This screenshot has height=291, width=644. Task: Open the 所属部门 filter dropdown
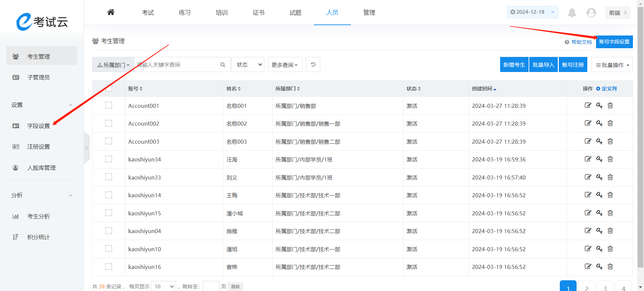pos(113,65)
